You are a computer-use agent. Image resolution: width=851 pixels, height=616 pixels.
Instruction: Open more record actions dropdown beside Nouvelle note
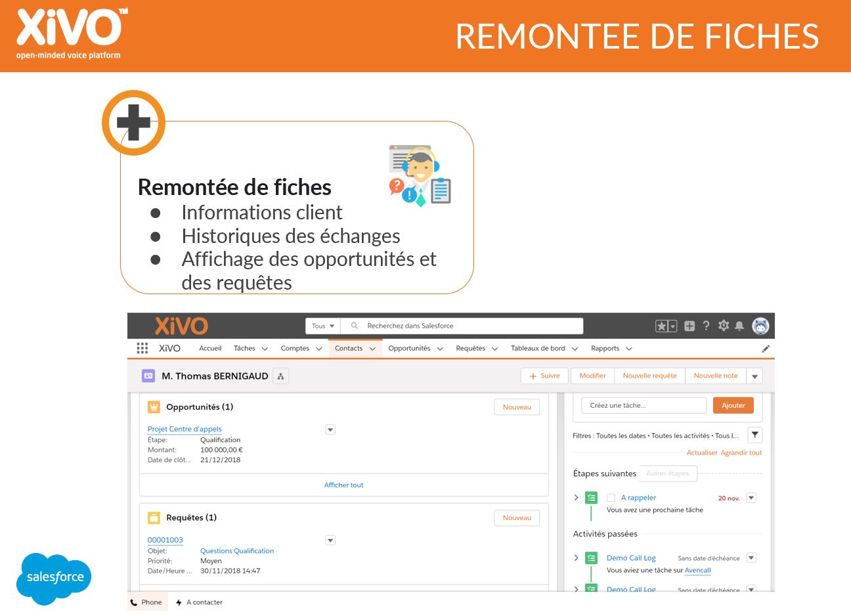click(754, 376)
